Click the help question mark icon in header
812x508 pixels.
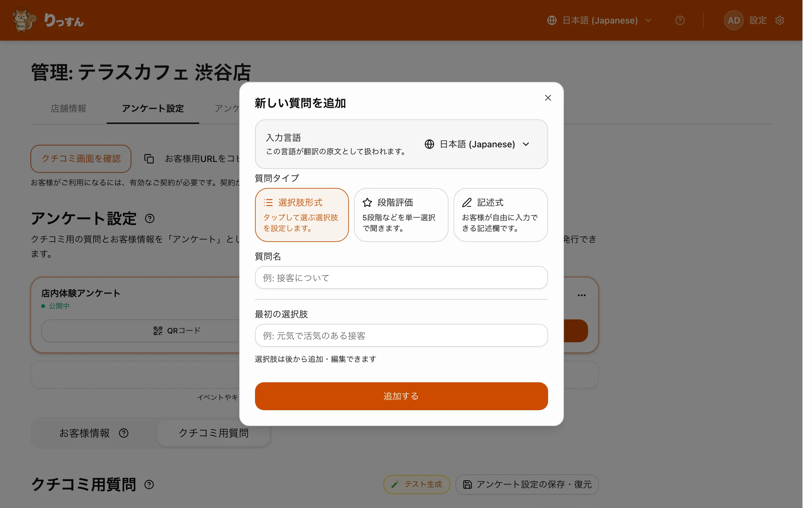coord(680,21)
